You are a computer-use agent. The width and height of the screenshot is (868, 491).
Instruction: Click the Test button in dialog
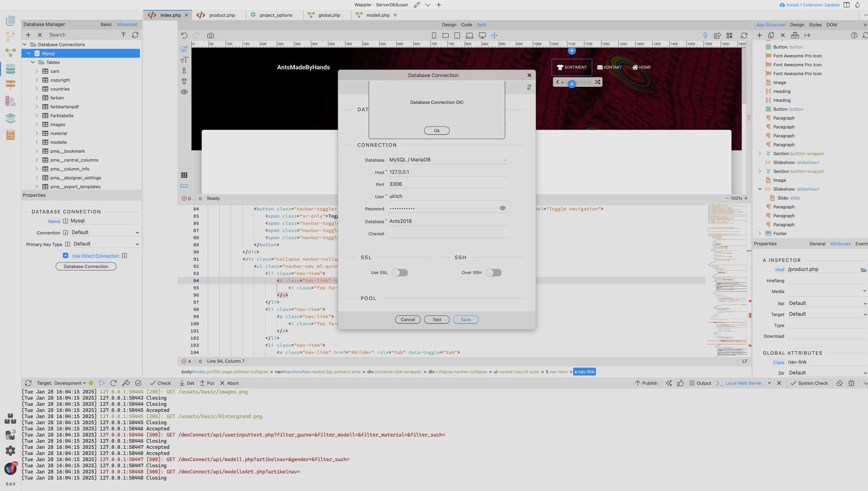[x=437, y=319]
